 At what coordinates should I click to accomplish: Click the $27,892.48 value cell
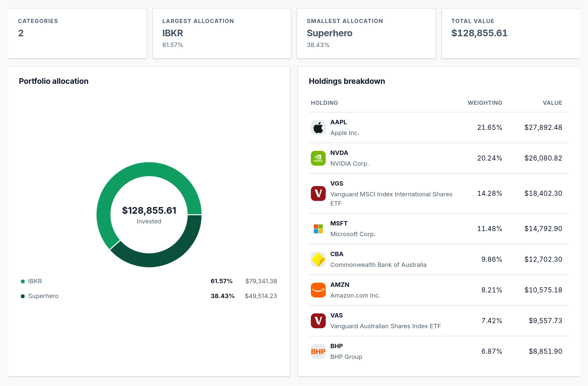[x=543, y=128]
